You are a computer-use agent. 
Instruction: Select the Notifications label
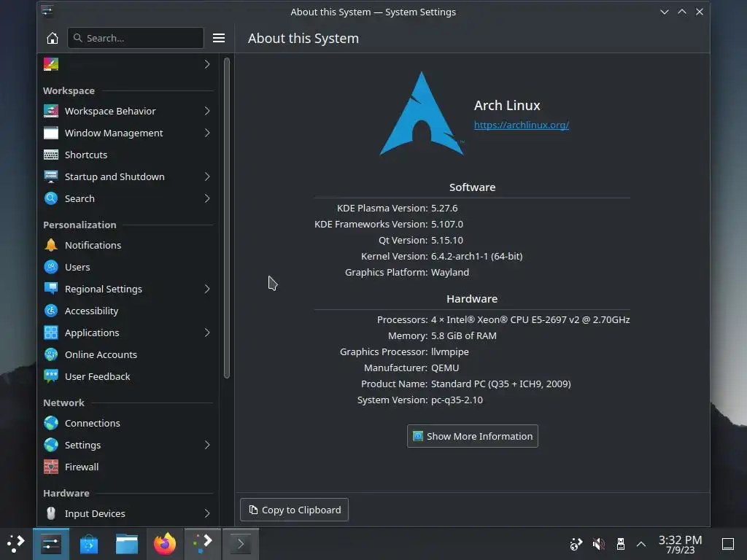click(x=93, y=245)
